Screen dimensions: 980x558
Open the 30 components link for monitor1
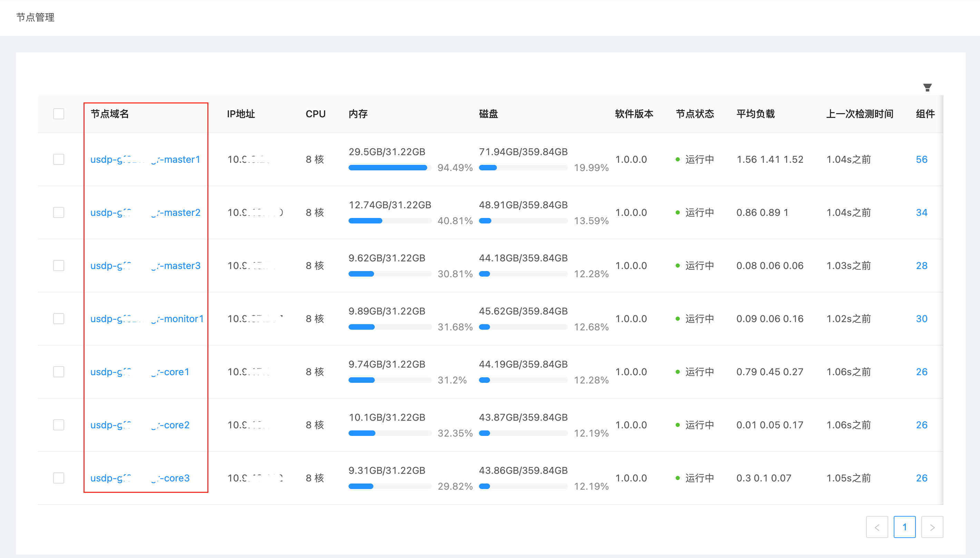pos(922,318)
